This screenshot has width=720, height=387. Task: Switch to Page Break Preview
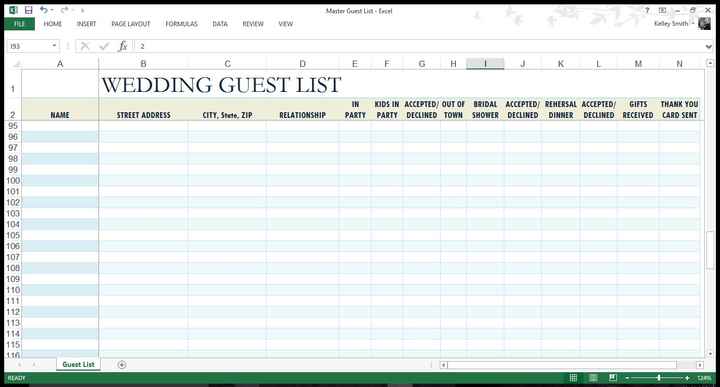point(613,378)
